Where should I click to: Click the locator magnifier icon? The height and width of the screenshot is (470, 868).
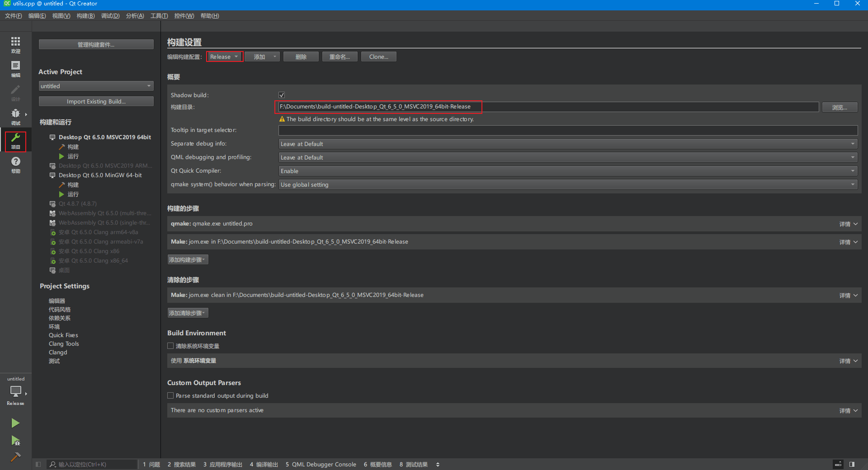coord(53,464)
